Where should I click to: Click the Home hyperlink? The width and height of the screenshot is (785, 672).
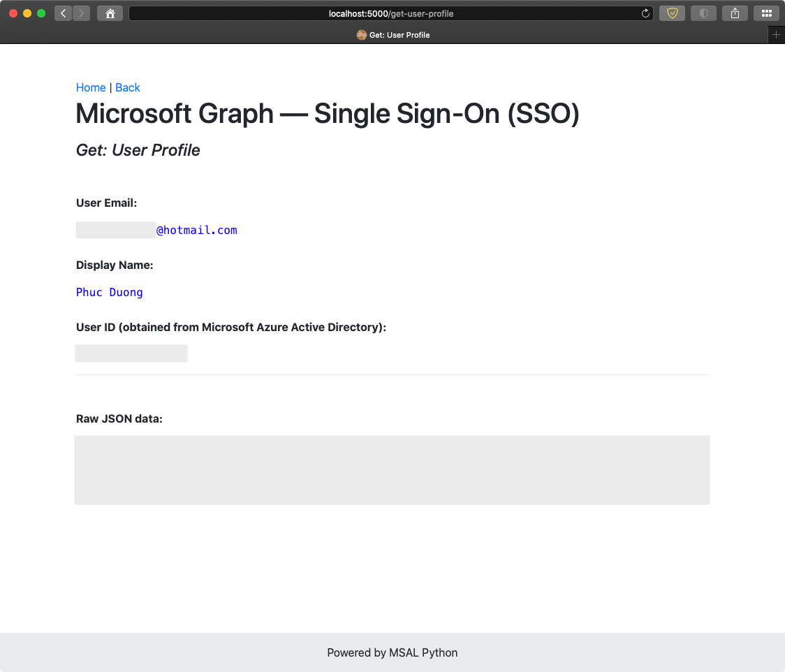(x=91, y=87)
